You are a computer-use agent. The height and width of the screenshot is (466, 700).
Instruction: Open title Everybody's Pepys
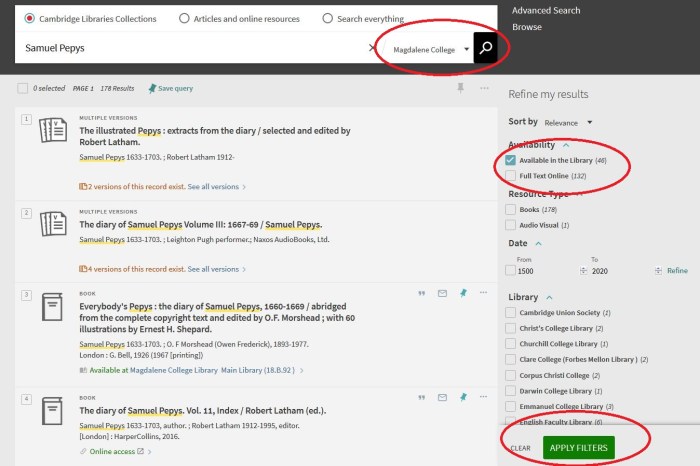point(217,317)
